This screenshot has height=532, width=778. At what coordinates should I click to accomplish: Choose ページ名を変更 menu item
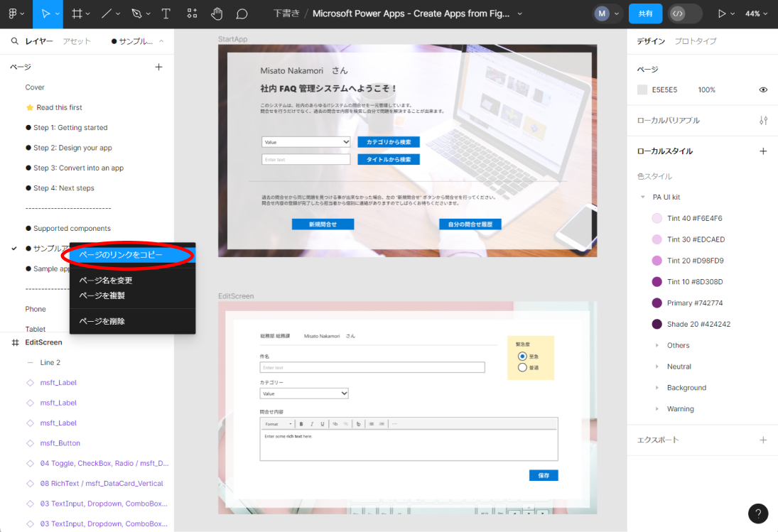coord(132,281)
